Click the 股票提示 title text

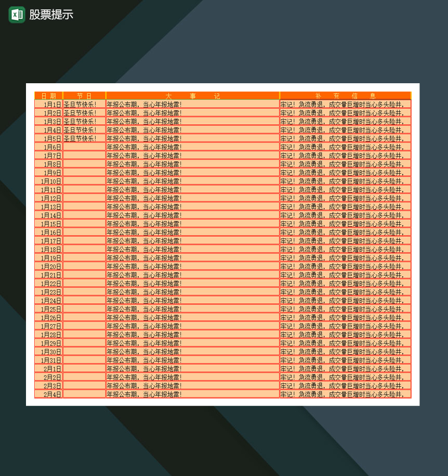51,15
